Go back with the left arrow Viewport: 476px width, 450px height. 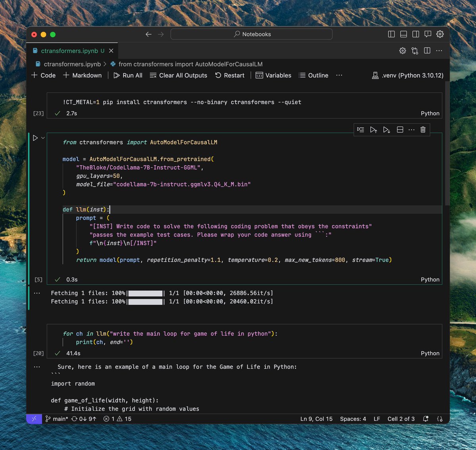pos(148,34)
